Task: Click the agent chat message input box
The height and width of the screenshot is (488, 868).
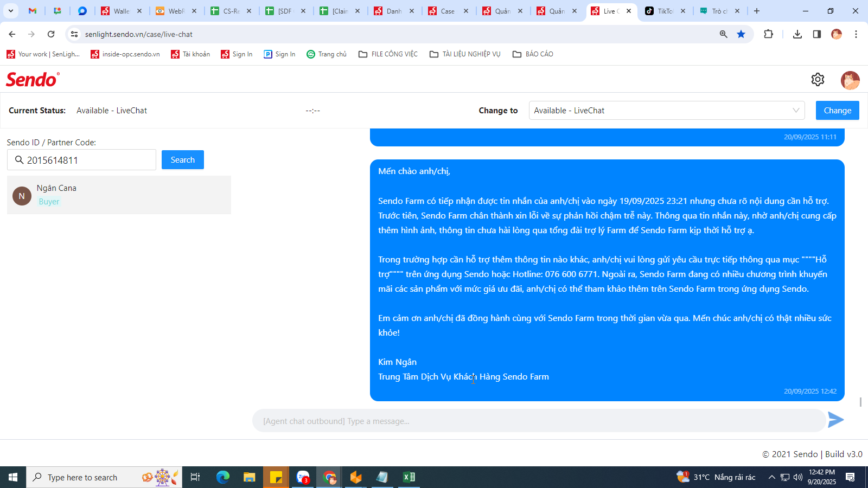Action: click(539, 421)
